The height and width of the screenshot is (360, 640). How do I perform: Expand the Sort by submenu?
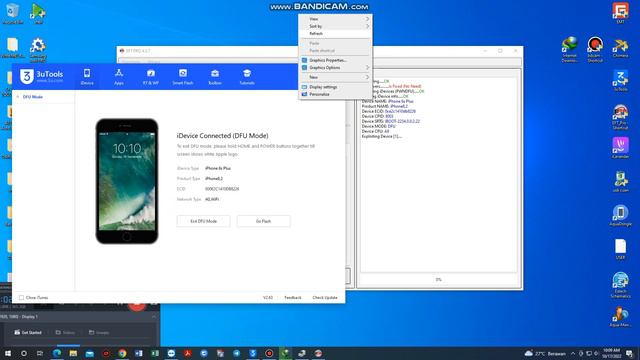pyautogui.click(x=335, y=26)
